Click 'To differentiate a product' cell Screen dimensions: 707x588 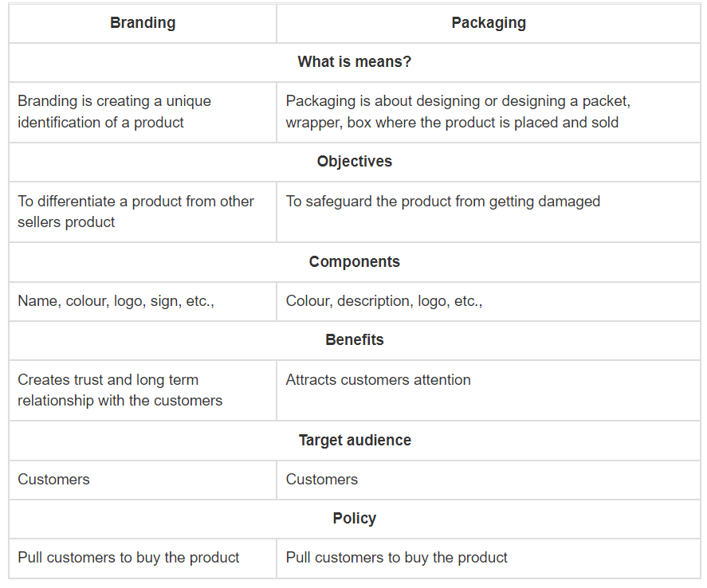pos(136,211)
